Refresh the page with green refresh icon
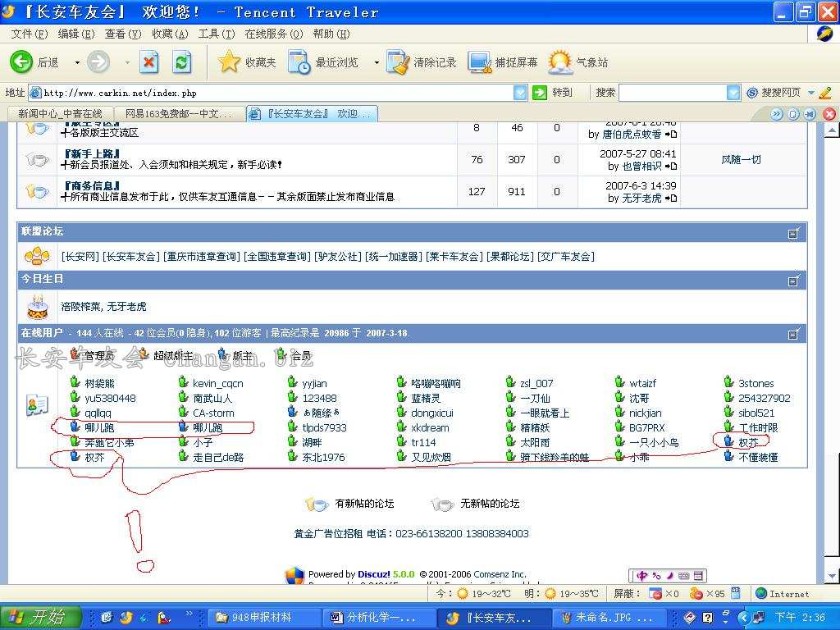The image size is (840, 630). coord(181,62)
